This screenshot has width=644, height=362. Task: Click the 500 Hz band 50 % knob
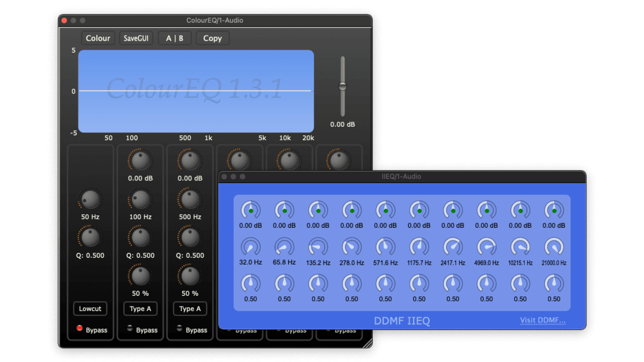[x=190, y=277]
